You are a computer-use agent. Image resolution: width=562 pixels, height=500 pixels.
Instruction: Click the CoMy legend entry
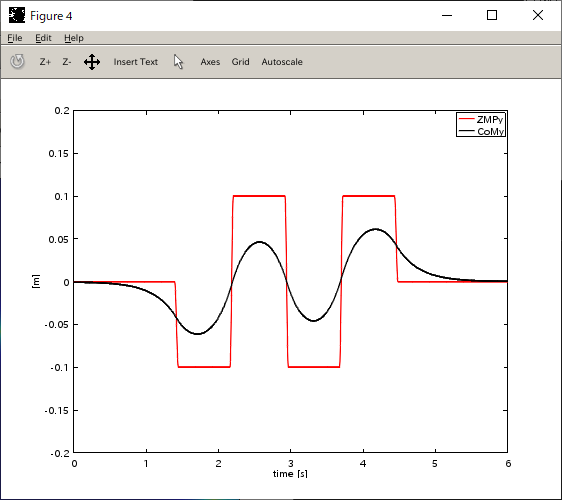pos(491,132)
